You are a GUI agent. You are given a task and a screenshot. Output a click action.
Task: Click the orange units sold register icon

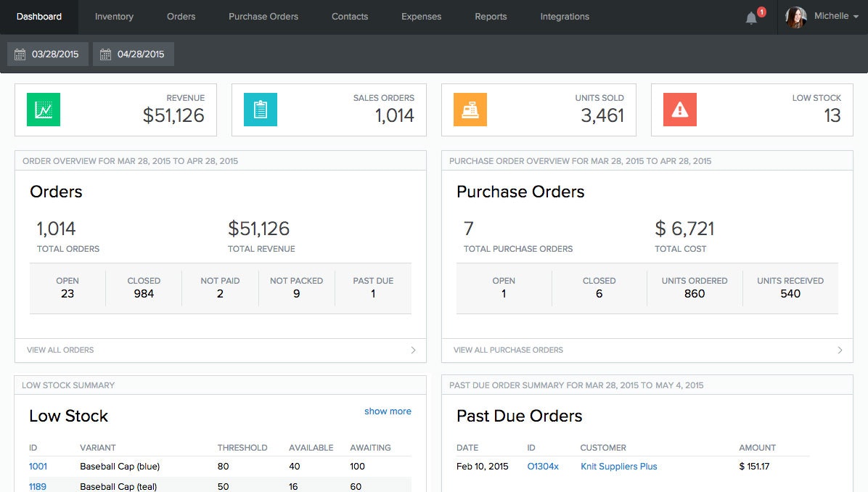tap(469, 110)
